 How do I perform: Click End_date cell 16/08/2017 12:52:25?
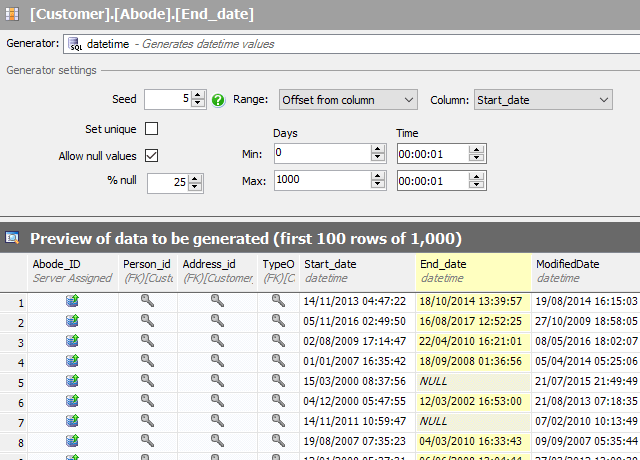pyautogui.click(x=471, y=321)
